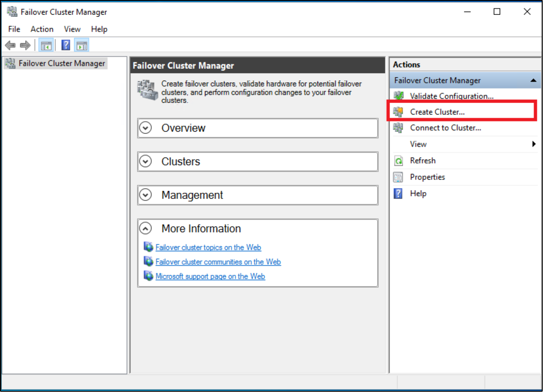543x392 pixels.
Task: Click the Back arrow toolbar icon
Action: click(x=10, y=45)
